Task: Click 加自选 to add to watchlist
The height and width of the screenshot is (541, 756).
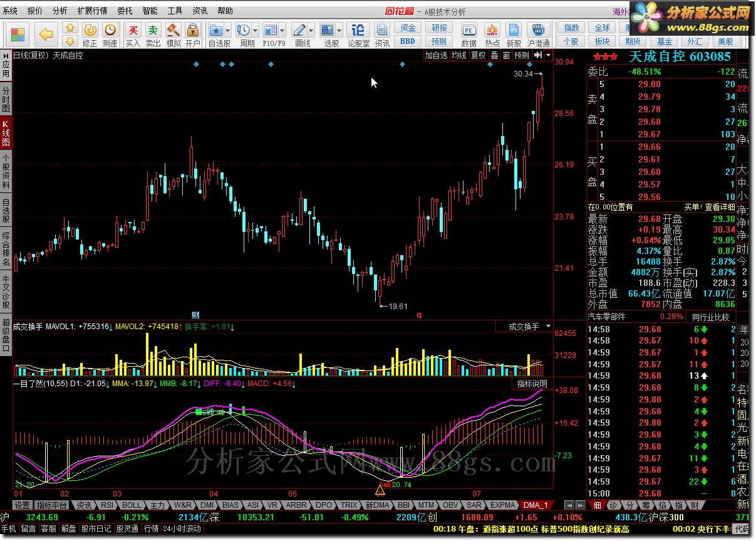Action: click(x=437, y=55)
